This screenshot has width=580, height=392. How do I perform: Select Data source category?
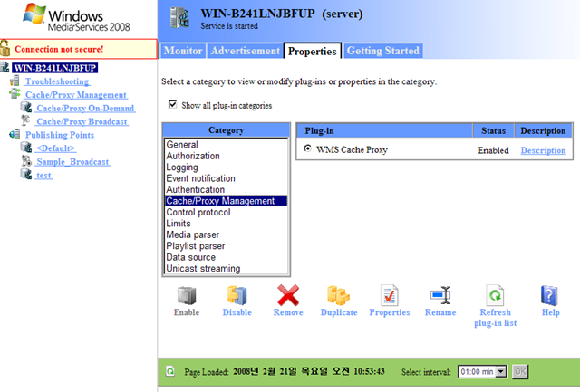tap(226, 257)
